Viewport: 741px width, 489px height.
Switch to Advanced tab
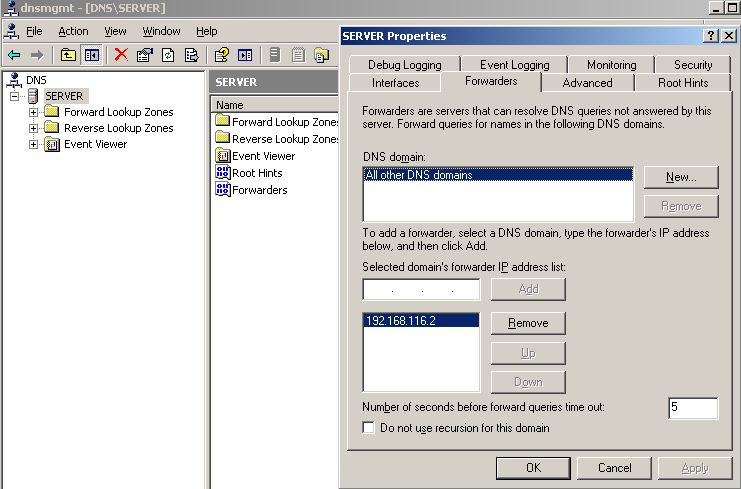coord(587,83)
